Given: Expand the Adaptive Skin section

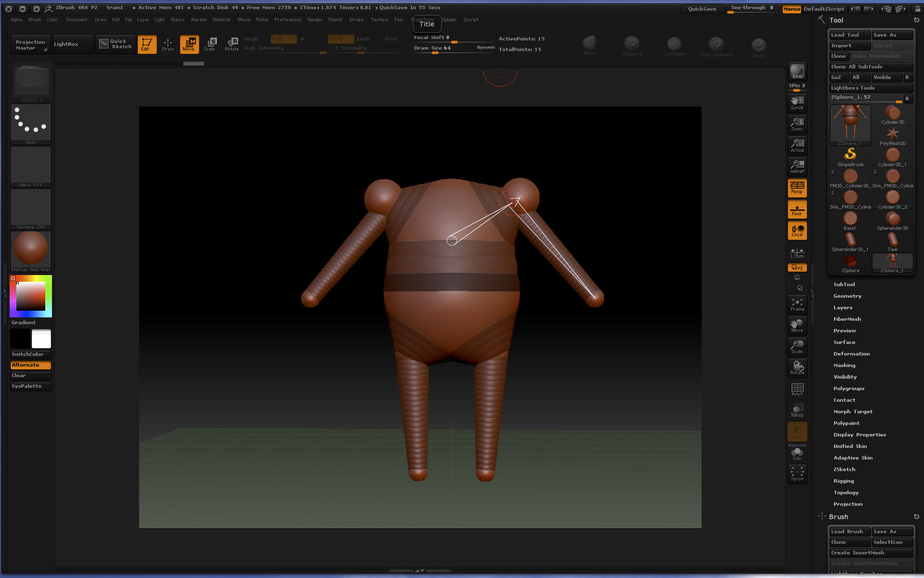Looking at the screenshot, I should (853, 458).
